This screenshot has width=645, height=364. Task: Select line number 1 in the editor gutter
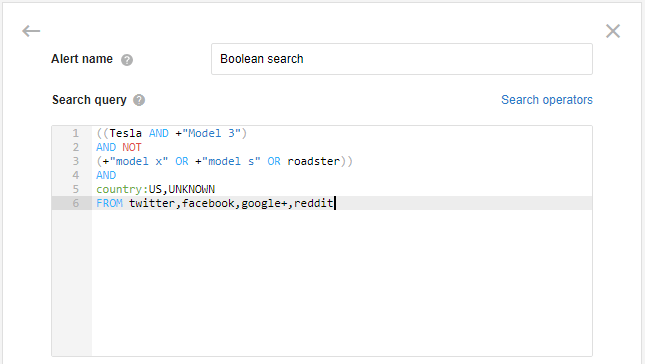point(76,133)
